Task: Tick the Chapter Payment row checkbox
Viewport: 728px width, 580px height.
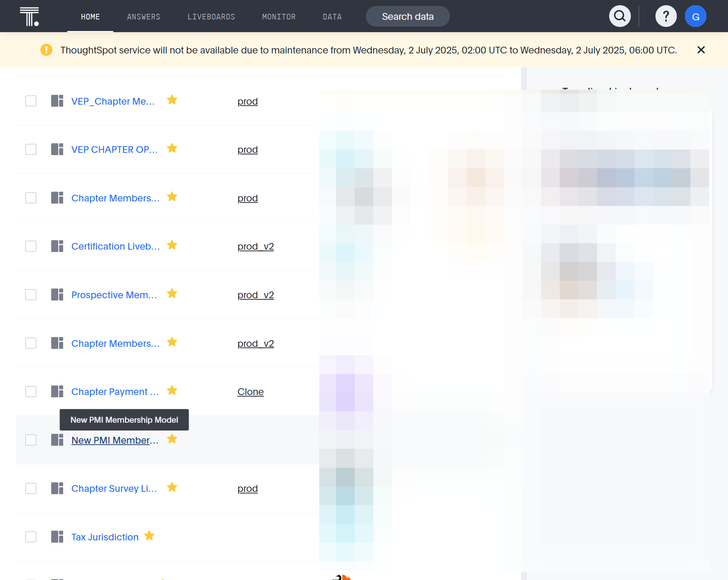Action: click(31, 392)
